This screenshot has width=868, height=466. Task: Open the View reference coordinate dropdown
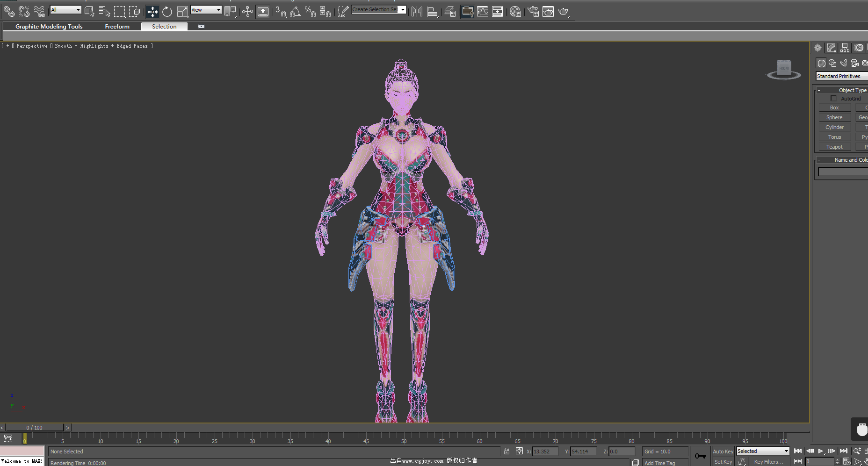206,10
